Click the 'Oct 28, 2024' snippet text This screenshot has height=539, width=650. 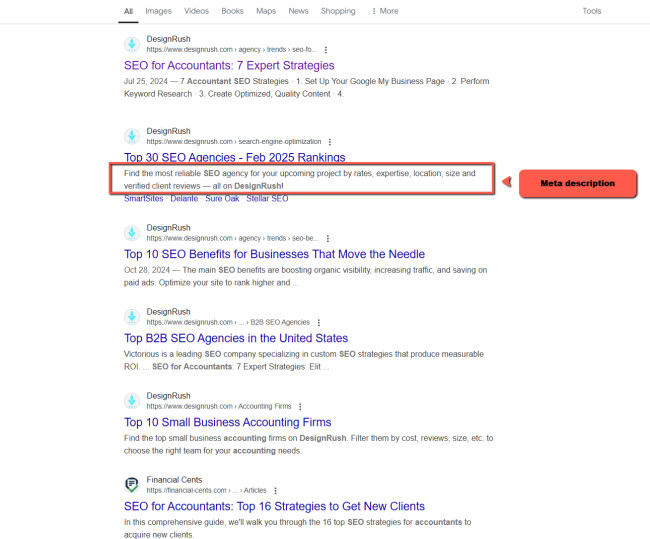(x=147, y=270)
